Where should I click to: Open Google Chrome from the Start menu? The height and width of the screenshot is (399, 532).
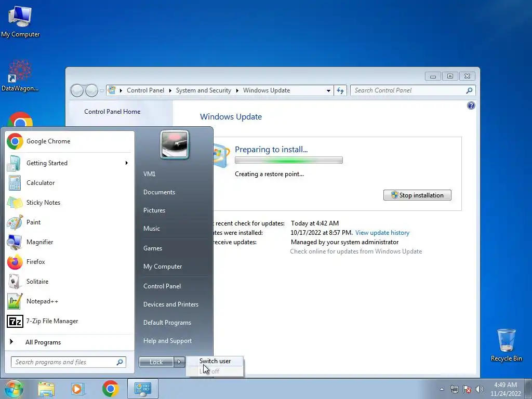70,141
